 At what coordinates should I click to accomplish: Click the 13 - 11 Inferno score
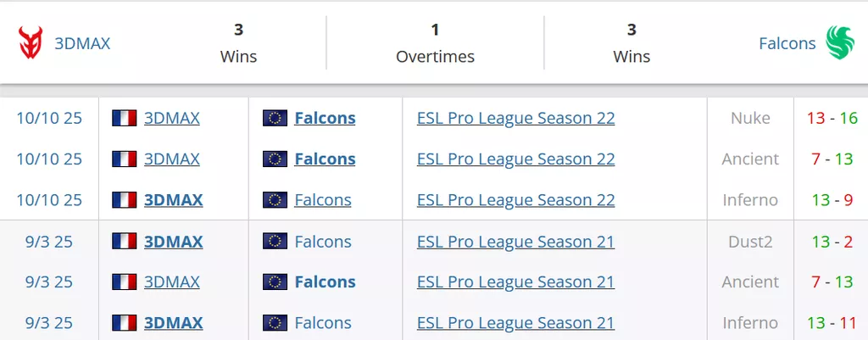[x=832, y=323]
